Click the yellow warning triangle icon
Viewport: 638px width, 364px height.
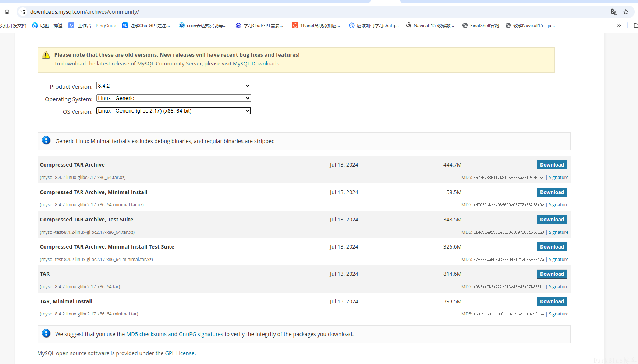(46, 55)
